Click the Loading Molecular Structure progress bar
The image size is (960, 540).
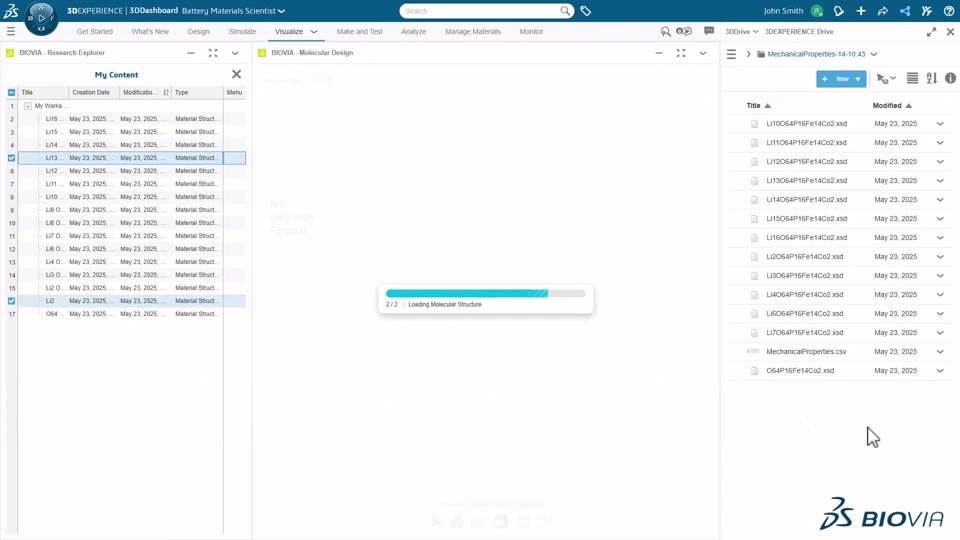pos(486,294)
